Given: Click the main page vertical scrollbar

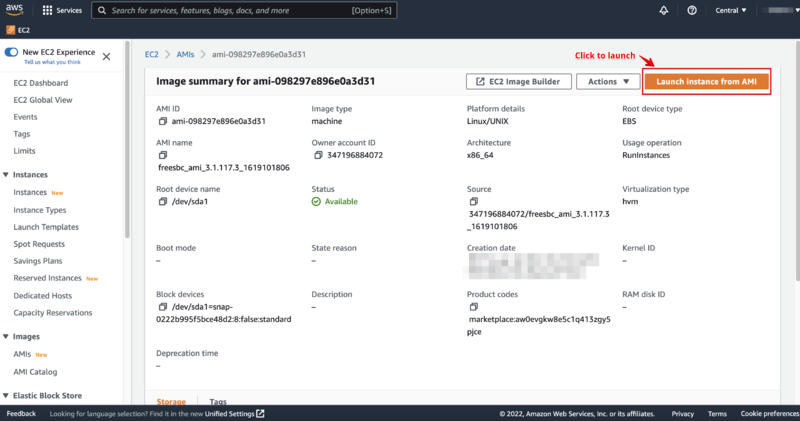Looking at the screenshot, I should click(x=797, y=161).
